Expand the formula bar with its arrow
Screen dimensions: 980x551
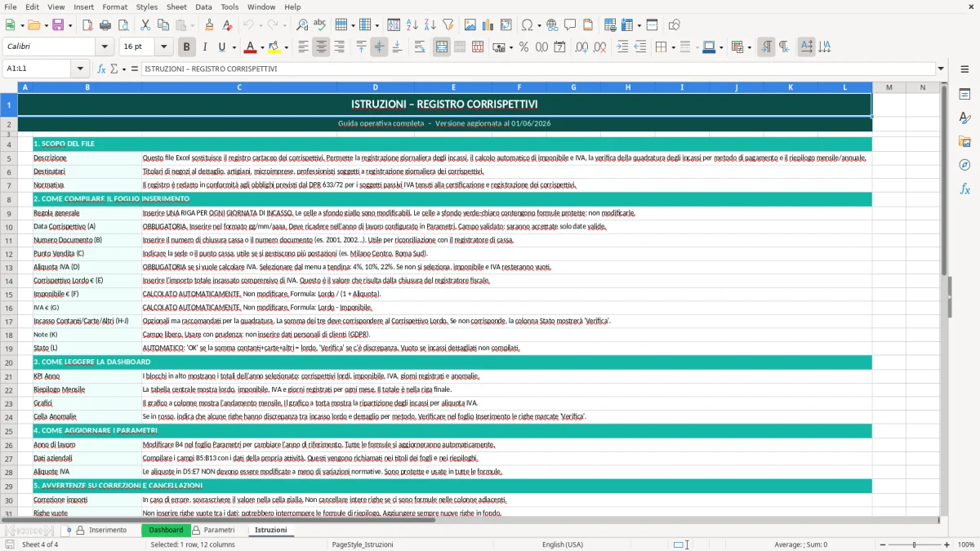tap(942, 69)
